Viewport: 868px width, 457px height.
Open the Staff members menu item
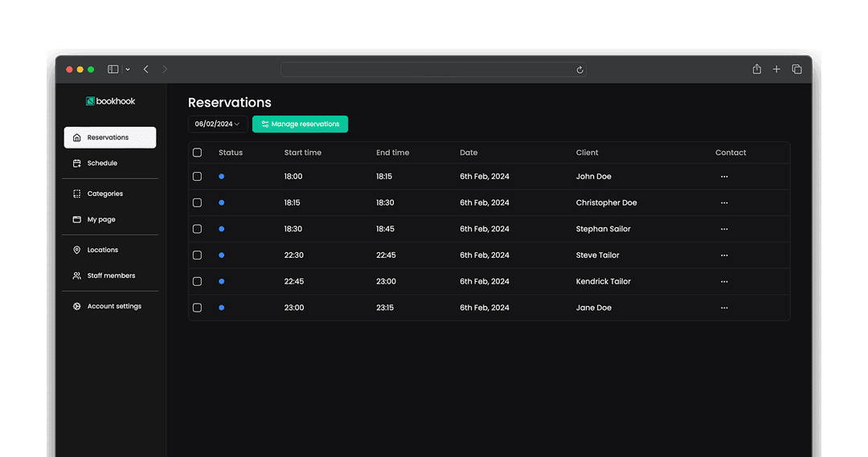[111, 275]
